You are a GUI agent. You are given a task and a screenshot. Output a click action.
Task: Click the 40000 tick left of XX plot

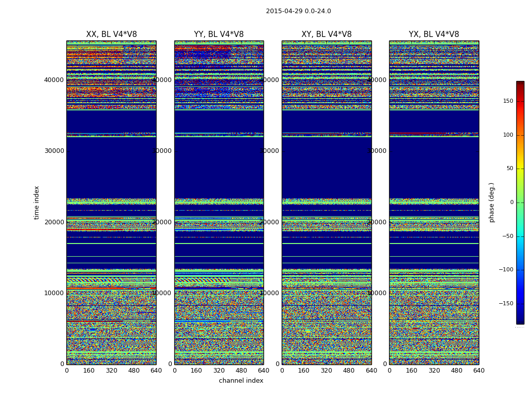(x=54, y=79)
